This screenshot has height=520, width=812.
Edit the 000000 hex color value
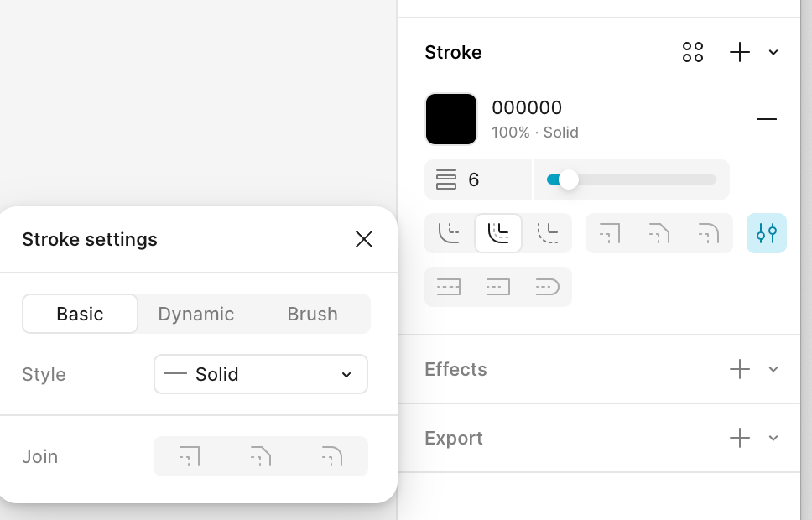click(x=527, y=107)
